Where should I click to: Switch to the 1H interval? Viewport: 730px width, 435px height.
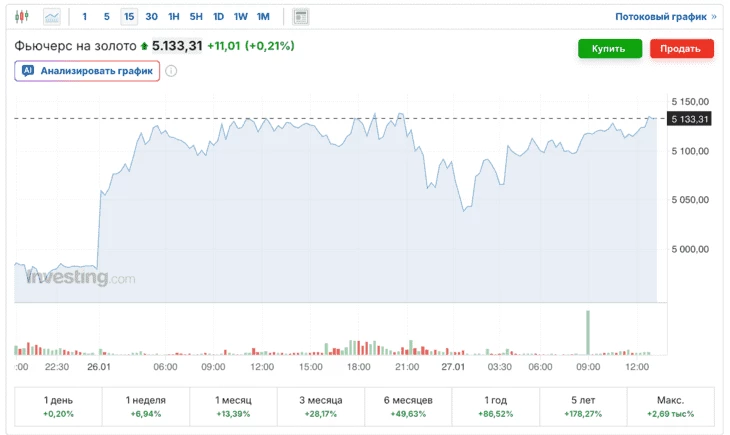pos(174,17)
